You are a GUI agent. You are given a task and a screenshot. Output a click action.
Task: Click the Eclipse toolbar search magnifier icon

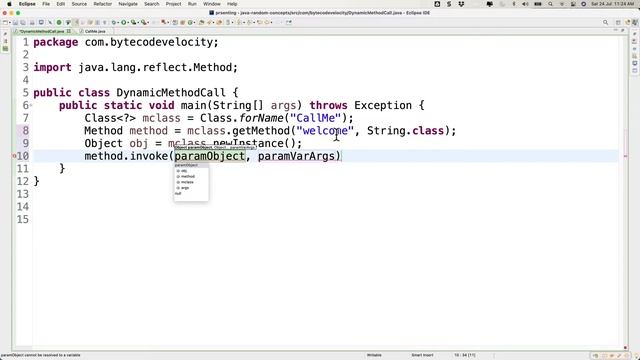click(x=606, y=22)
